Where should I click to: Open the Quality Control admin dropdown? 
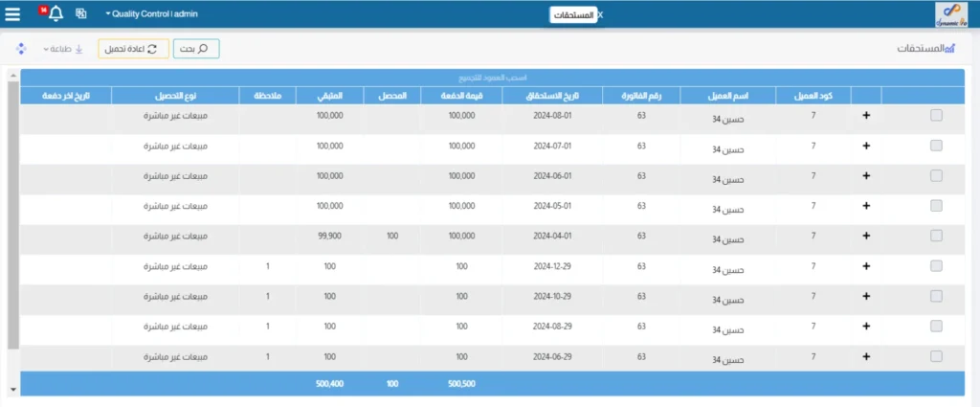[x=151, y=14]
